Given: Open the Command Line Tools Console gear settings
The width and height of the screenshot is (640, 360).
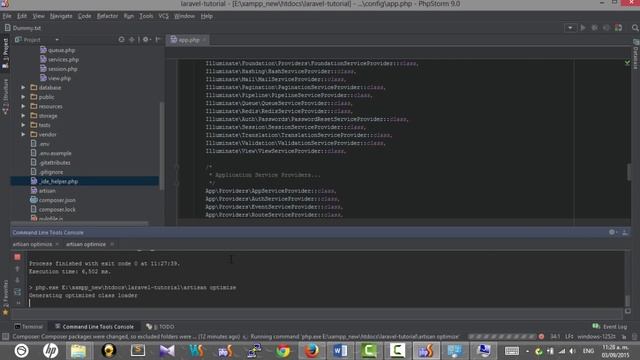Looking at the screenshot, I should click(612, 232).
